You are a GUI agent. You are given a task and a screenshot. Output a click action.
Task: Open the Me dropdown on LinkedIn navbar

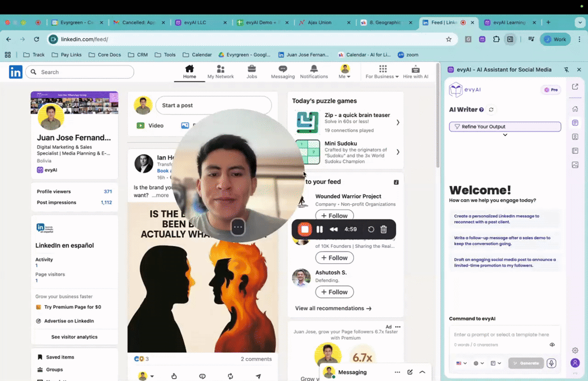345,71
